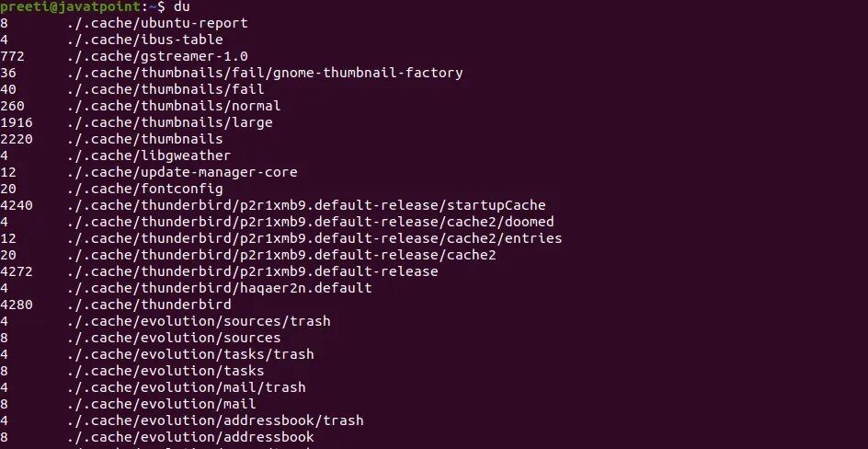Click the ./.cache/thumbnails/normal path
The height and width of the screenshot is (449, 868).
coord(174,107)
